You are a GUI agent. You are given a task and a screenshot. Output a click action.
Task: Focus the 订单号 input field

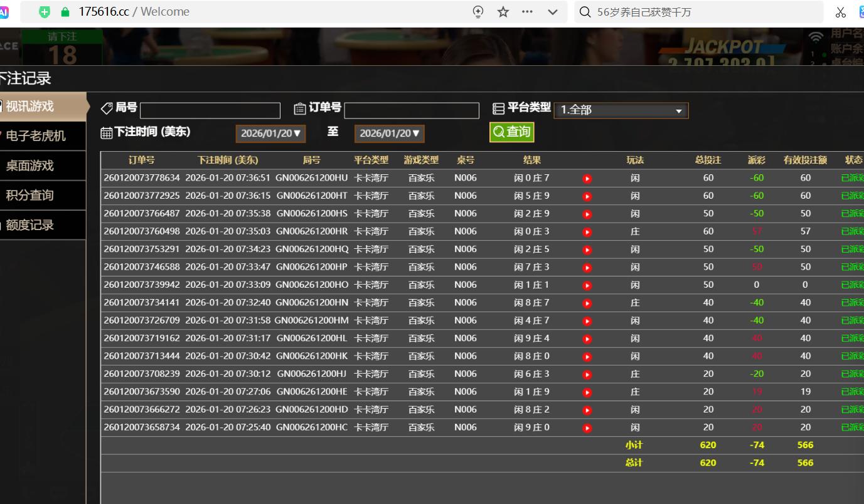click(411, 111)
